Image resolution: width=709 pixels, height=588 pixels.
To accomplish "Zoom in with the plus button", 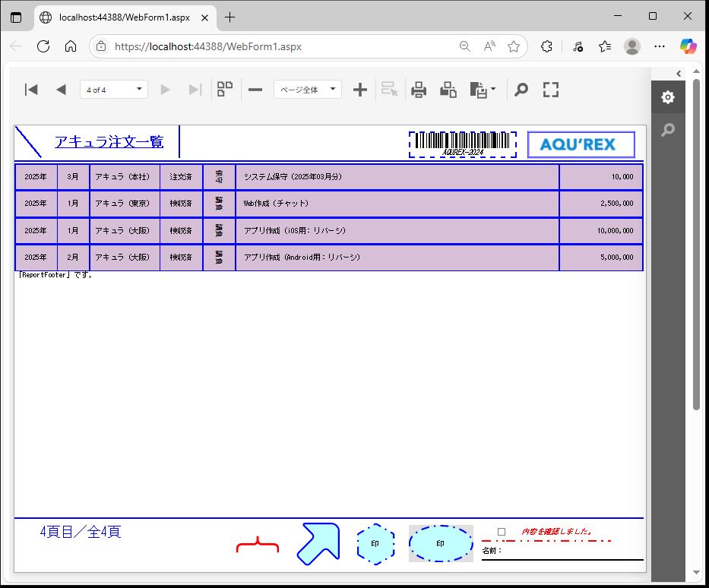I will (360, 90).
